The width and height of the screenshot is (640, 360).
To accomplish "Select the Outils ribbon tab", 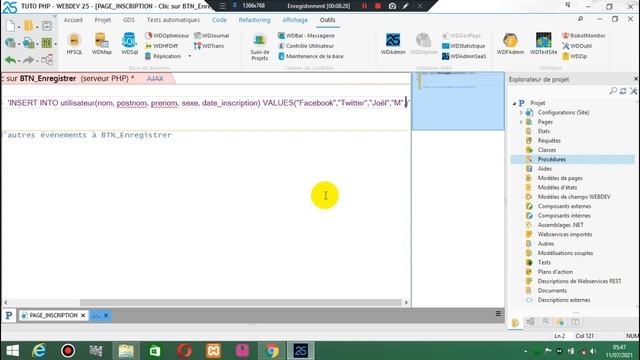I will [327, 20].
